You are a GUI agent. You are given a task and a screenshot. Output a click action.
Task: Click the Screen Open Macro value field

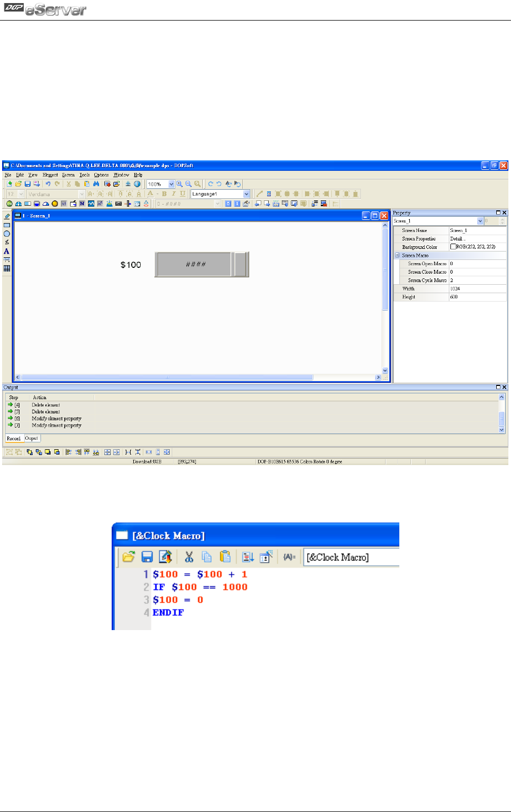477,264
